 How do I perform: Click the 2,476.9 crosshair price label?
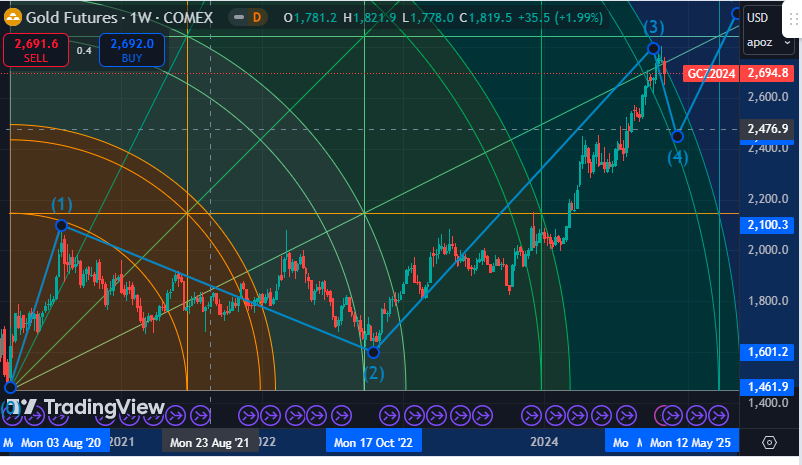768,129
